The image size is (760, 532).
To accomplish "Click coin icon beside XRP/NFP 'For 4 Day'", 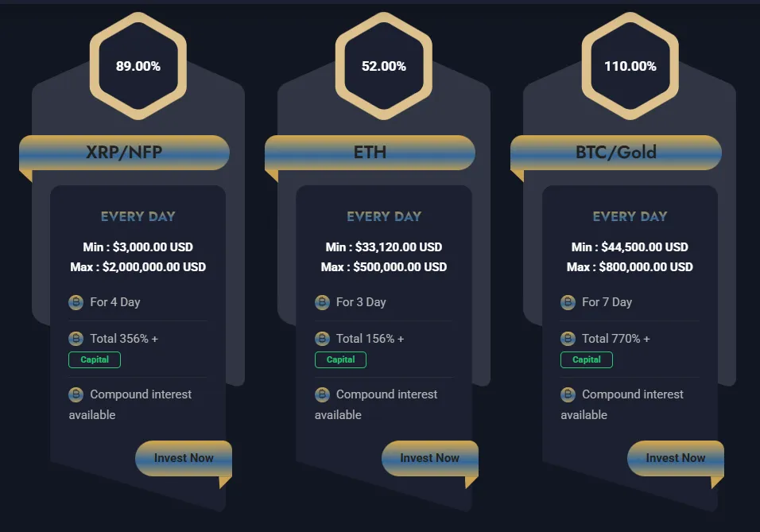I will click(x=76, y=302).
